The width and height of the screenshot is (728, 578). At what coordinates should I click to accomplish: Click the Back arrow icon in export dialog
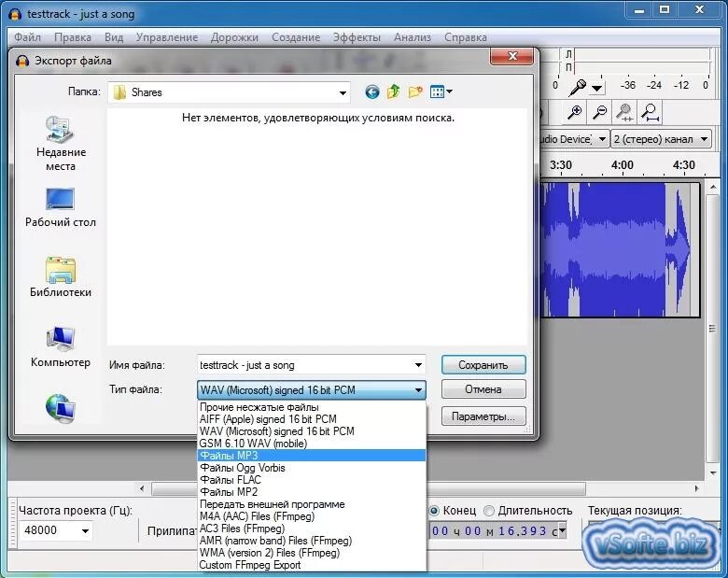[x=371, y=92]
